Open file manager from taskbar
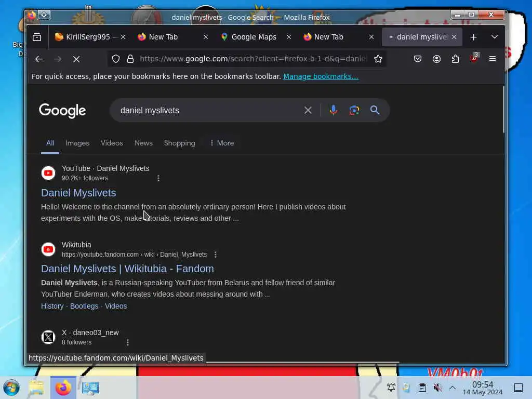This screenshot has width=532, height=399. pos(36,388)
